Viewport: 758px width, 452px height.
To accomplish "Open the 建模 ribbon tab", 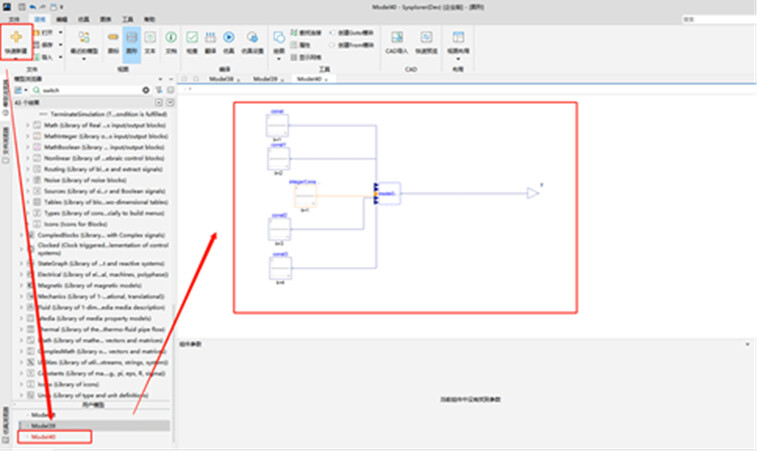I will click(40, 19).
